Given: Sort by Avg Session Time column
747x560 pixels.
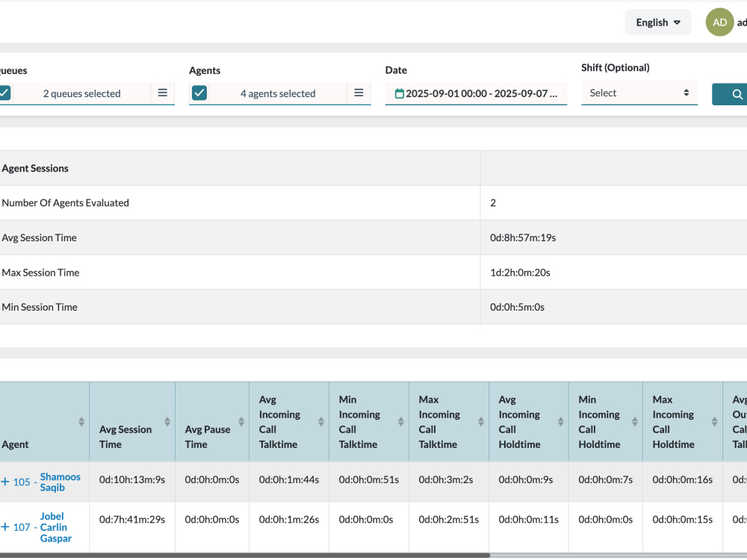Looking at the screenshot, I should 167,421.
